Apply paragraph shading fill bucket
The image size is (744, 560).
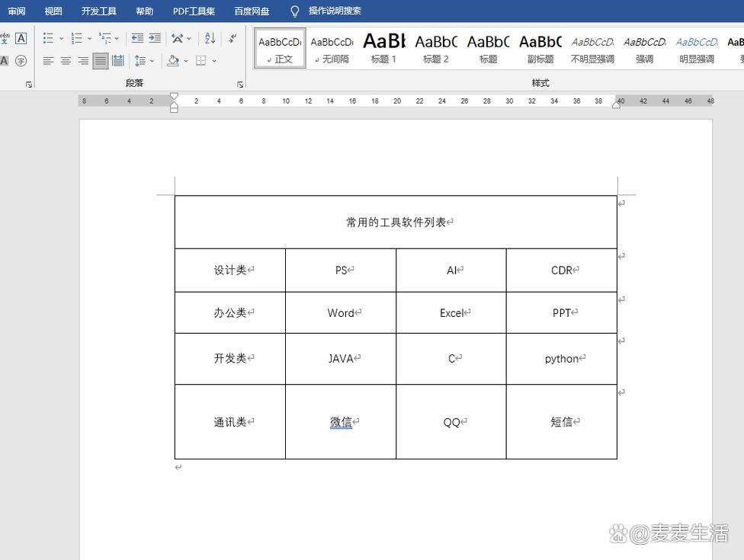[173, 61]
